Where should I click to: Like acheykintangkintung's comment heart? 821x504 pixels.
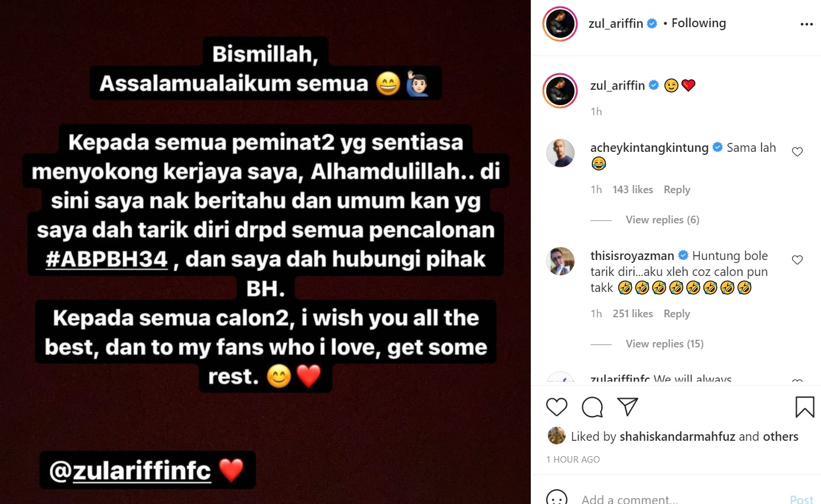797,152
